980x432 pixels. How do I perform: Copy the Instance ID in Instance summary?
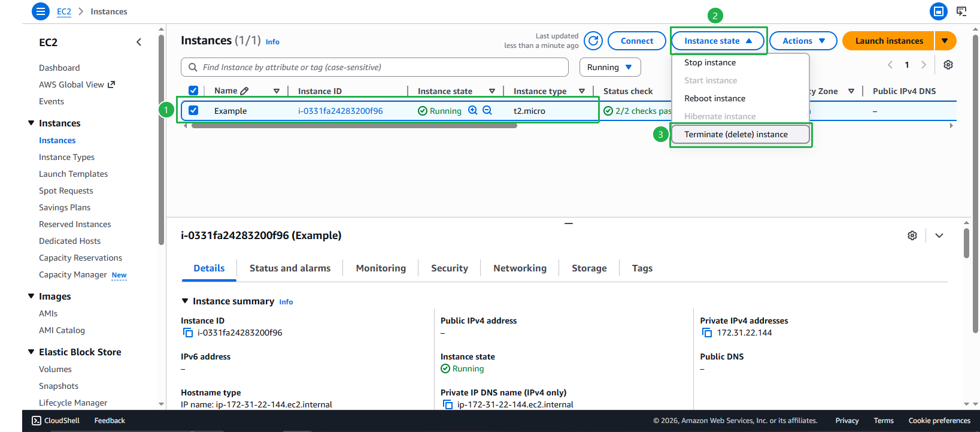pyautogui.click(x=188, y=333)
